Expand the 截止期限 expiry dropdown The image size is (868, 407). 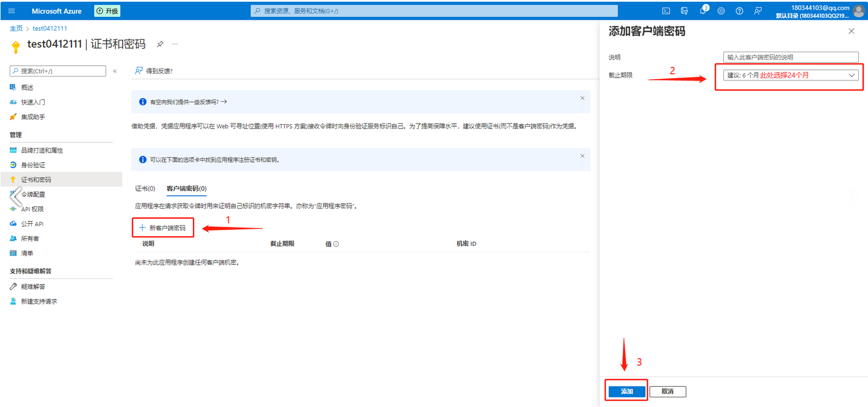[x=791, y=75]
